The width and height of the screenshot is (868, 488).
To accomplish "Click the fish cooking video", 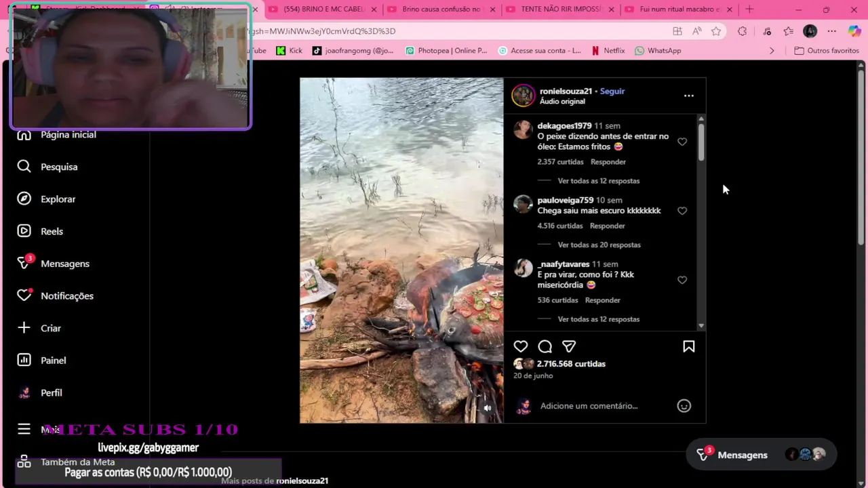I will point(401,250).
